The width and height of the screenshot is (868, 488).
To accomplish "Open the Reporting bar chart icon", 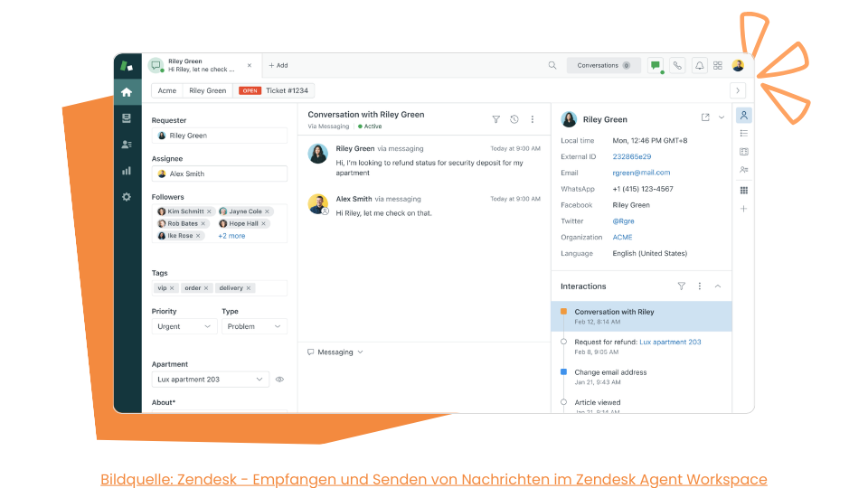I will coord(127,171).
